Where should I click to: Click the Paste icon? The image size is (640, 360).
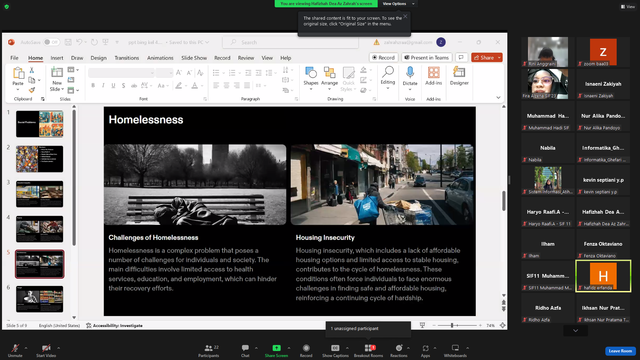[18, 73]
